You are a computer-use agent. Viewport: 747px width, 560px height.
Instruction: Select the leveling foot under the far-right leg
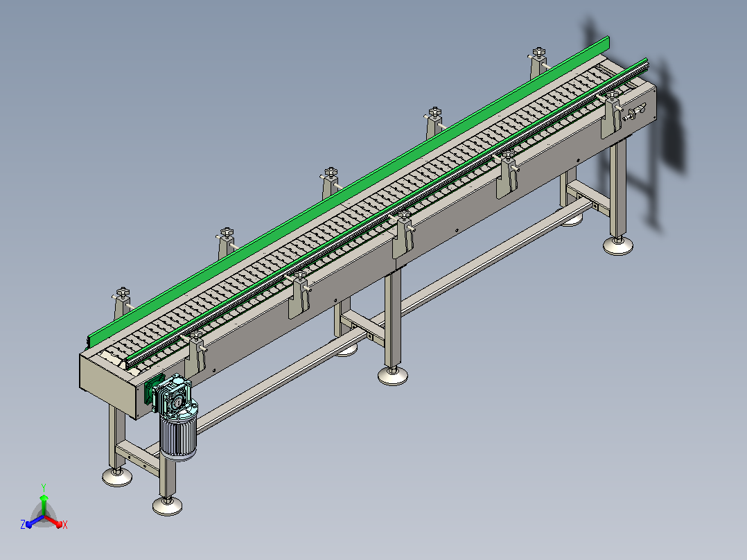tap(618, 245)
